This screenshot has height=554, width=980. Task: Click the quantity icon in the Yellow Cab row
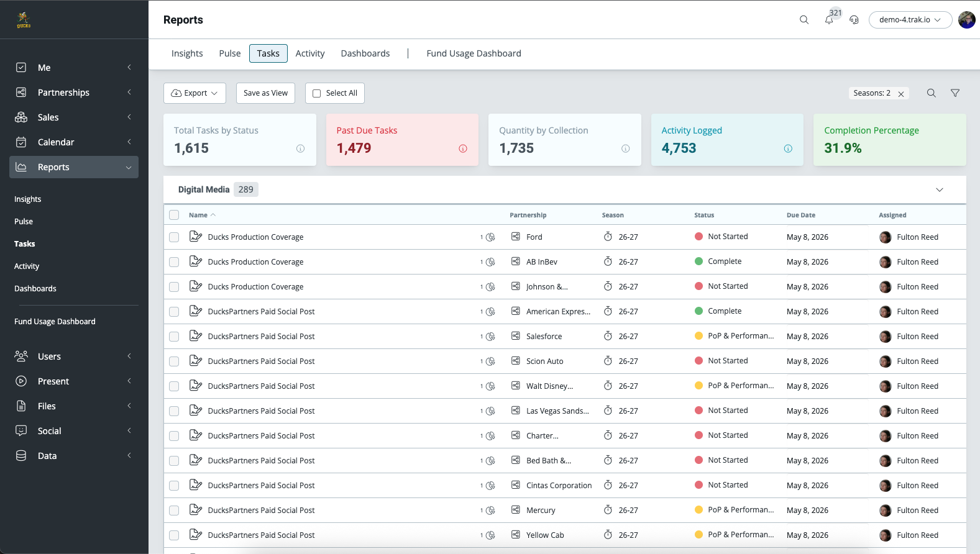[490, 535]
